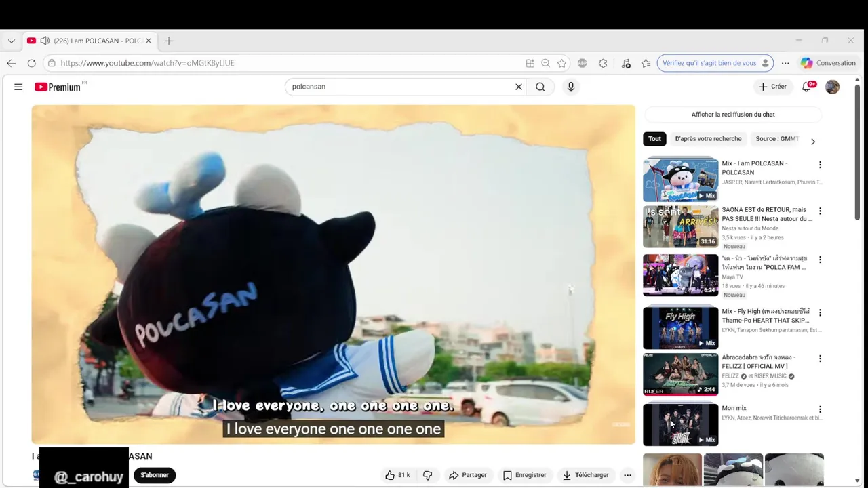Open the channel name Nesta autour du Monde
The height and width of the screenshot is (488, 868).
pos(750,228)
